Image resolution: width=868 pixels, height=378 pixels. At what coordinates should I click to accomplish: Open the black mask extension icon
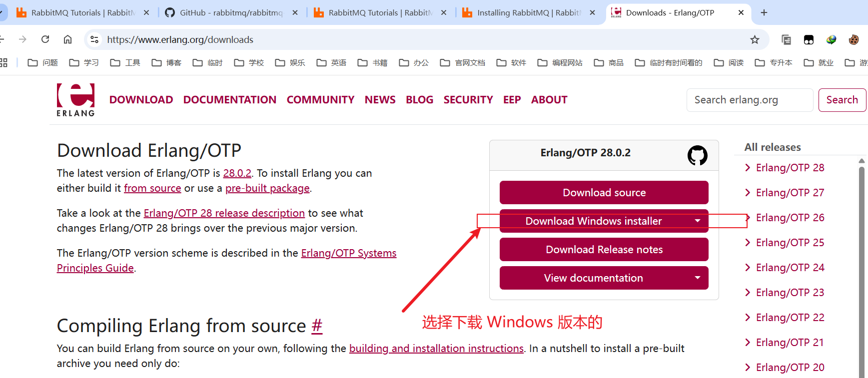point(809,39)
